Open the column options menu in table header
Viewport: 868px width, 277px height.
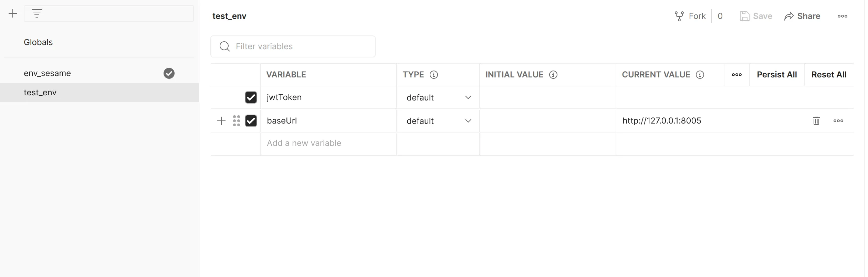coord(736,75)
